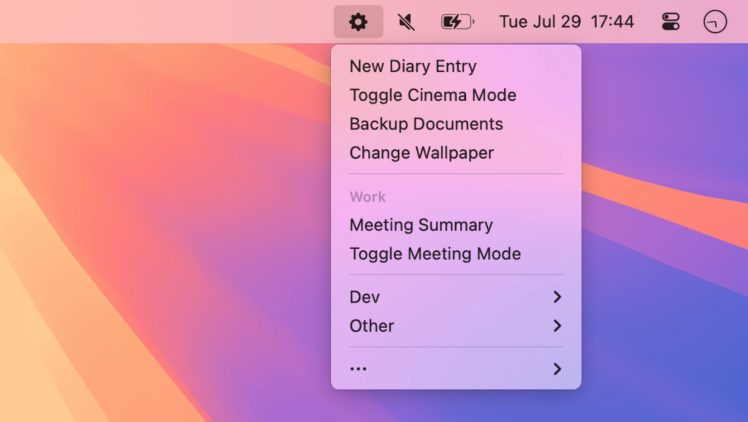The image size is (748, 422).
Task: Click the chevron beside the ellipsis item
Action: 557,369
